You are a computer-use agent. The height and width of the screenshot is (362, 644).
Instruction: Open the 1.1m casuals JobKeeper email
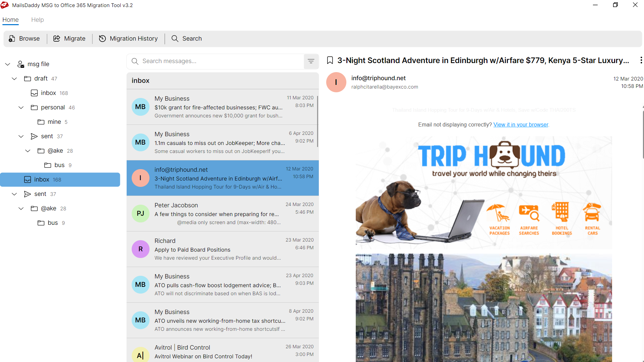click(x=222, y=143)
